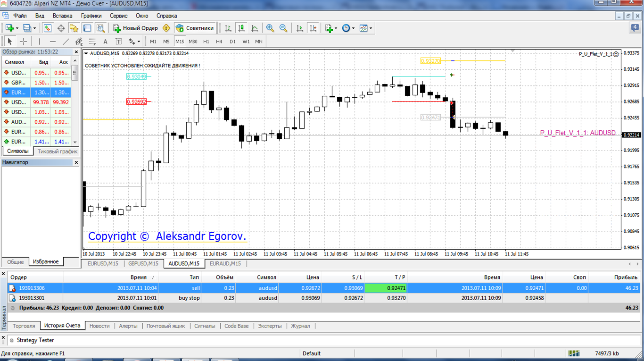Switch timeframe to M1
The image size is (644, 361).
point(153,42)
